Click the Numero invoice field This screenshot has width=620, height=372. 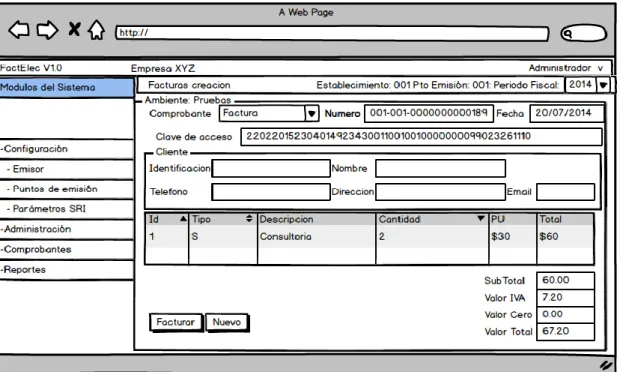click(x=429, y=113)
